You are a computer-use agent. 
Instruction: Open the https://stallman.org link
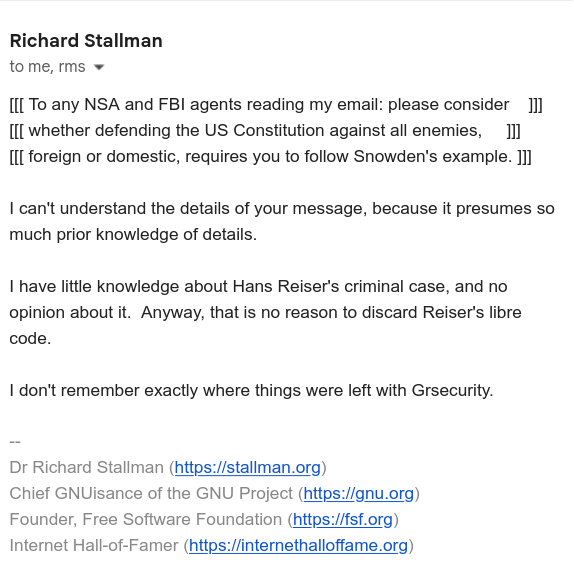pyautogui.click(x=247, y=467)
